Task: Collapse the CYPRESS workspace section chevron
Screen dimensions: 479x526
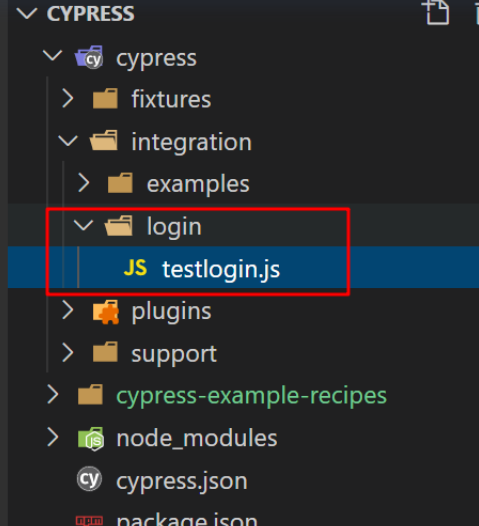Action: coord(26,14)
